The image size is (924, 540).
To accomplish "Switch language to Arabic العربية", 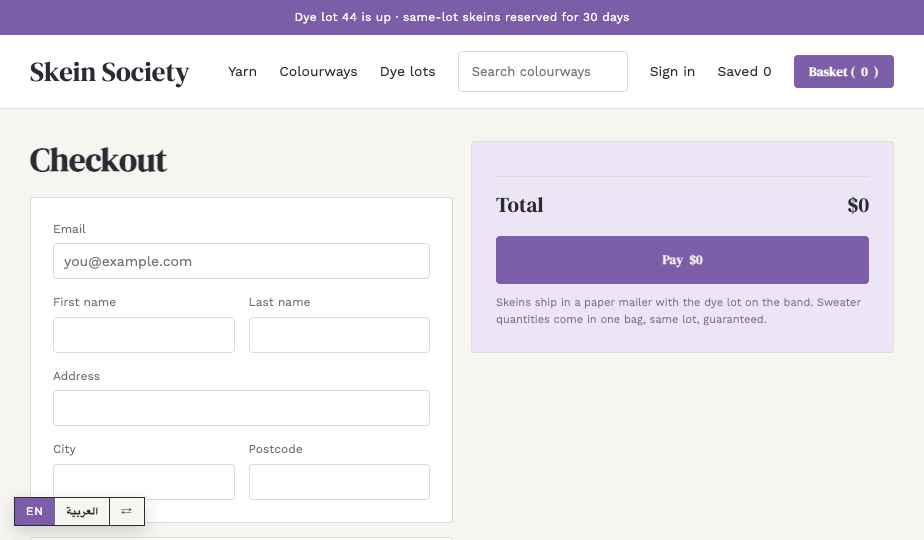I will pos(82,511).
